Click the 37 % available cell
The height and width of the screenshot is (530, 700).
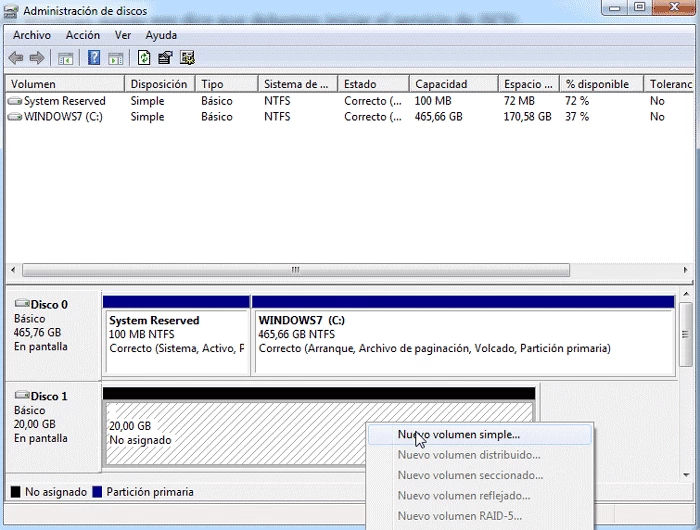click(x=577, y=117)
